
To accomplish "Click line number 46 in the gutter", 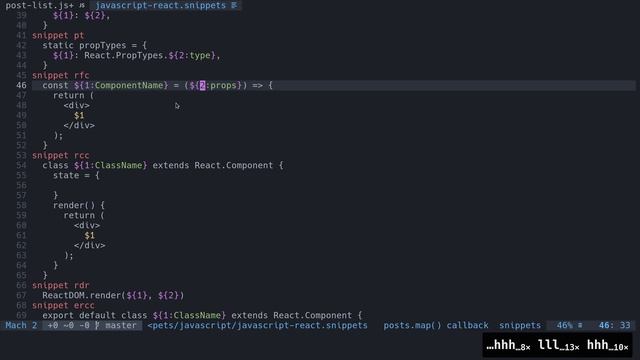I will click(21, 85).
